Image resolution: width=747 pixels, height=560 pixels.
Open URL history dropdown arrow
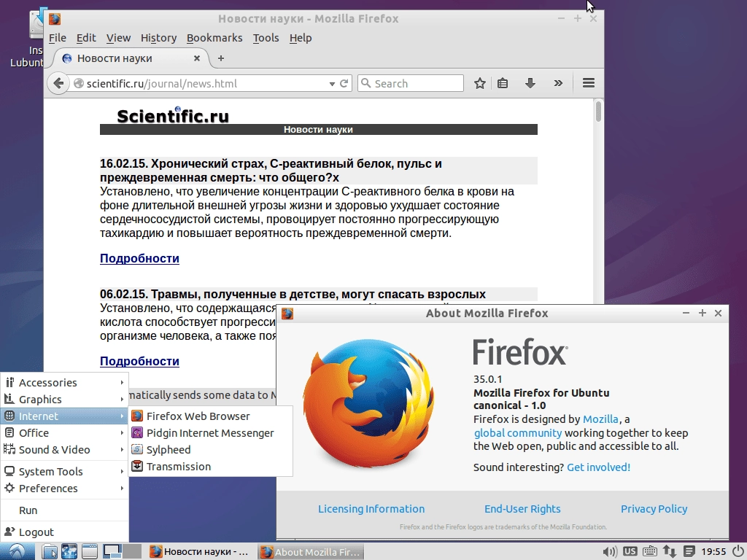pyautogui.click(x=332, y=84)
